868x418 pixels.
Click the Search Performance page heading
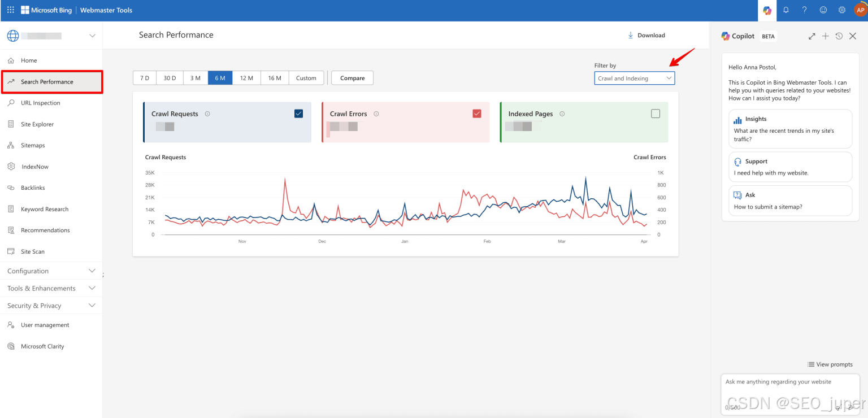[176, 35]
